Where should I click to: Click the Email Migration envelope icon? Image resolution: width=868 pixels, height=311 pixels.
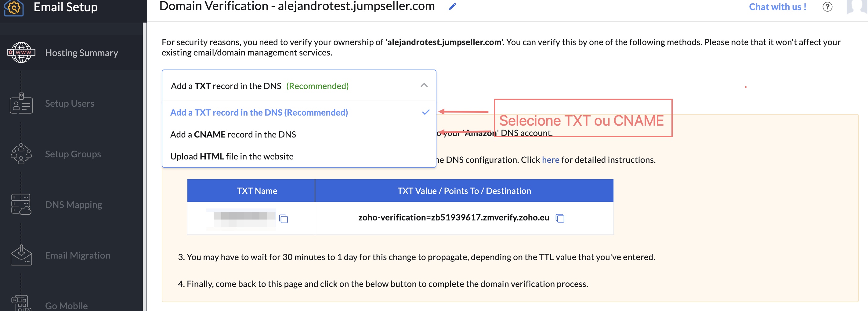coord(21,256)
